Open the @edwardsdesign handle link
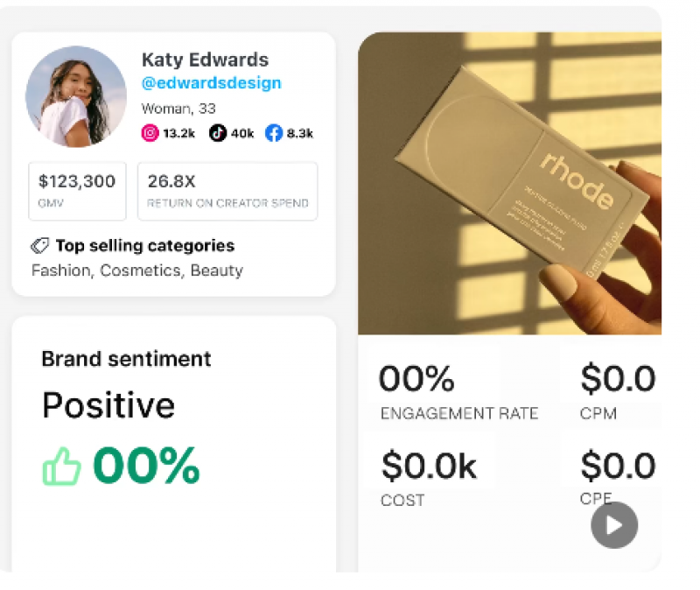 tap(211, 83)
